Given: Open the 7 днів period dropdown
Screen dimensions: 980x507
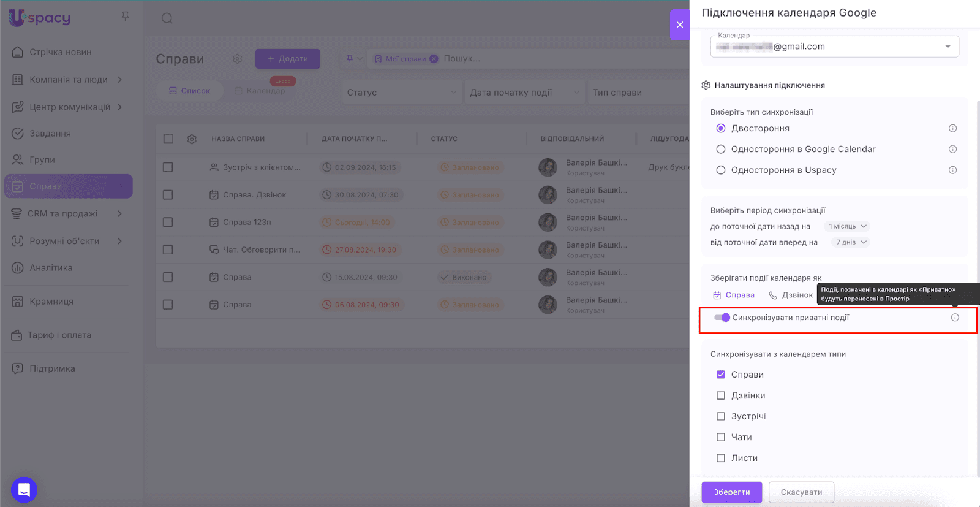Looking at the screenshot, I should point(852,242).
